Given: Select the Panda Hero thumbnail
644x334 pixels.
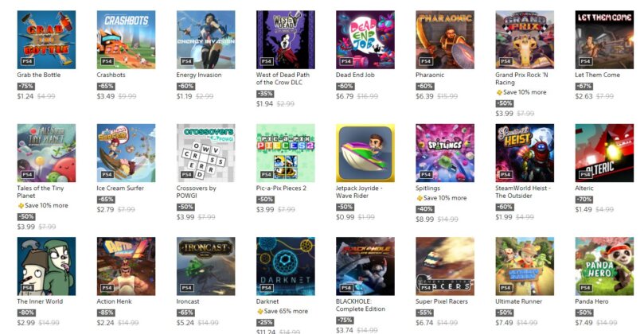Looking at the screenshot, I should point(604,266).
